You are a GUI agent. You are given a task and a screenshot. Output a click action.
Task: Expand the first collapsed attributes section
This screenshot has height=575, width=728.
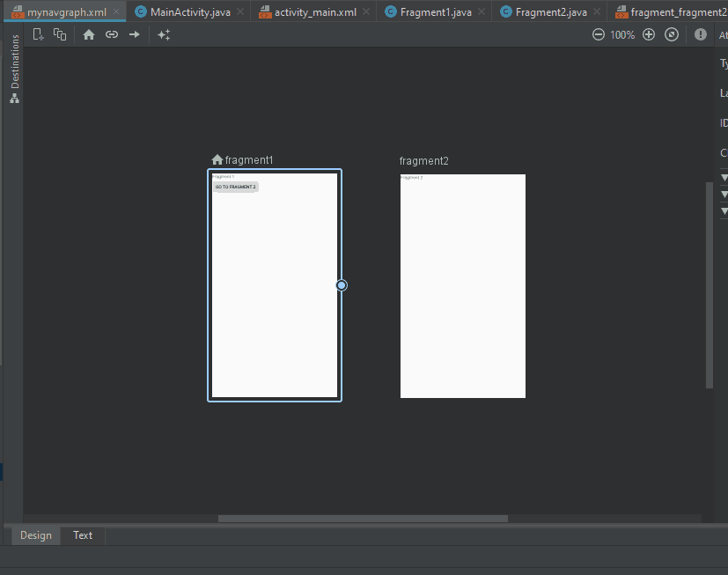(x=724, y=176)
